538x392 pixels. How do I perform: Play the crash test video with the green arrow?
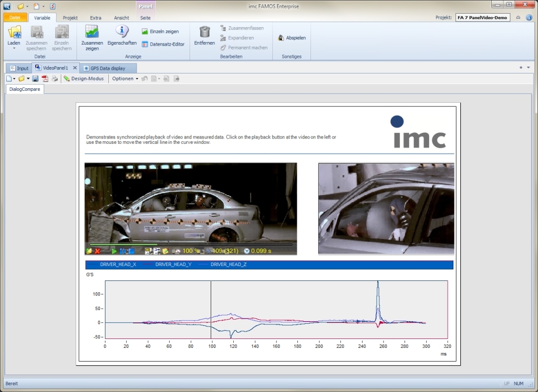(114, 251)
